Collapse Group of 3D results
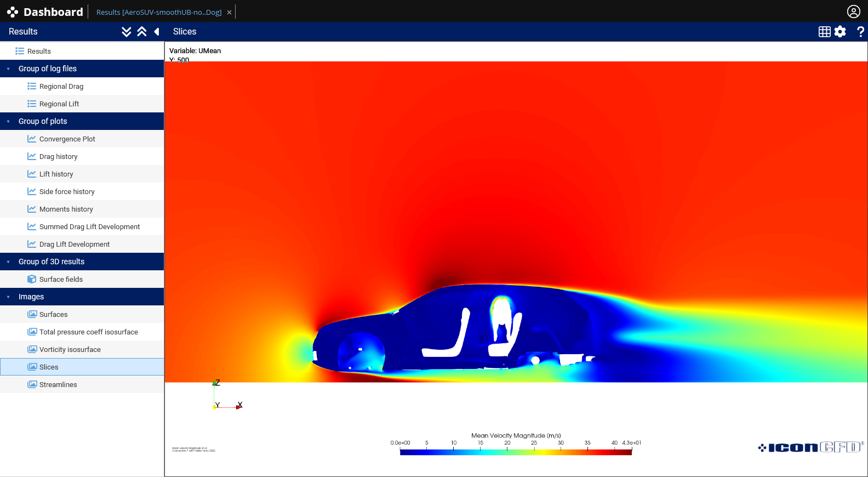Image resolution: width=868 pixels, height=477 pixels. (82, 262)
